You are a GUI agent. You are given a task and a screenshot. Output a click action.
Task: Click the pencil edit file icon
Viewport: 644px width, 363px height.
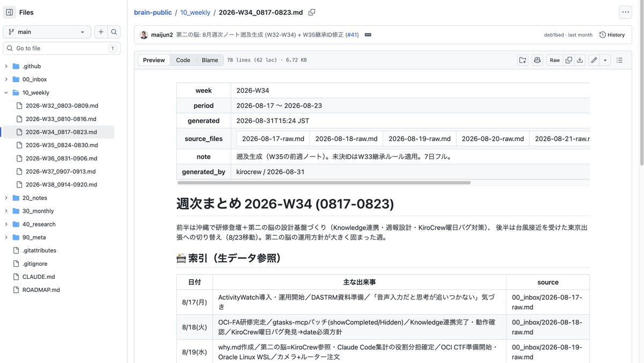pyautogui.click(x=594, y=60)
